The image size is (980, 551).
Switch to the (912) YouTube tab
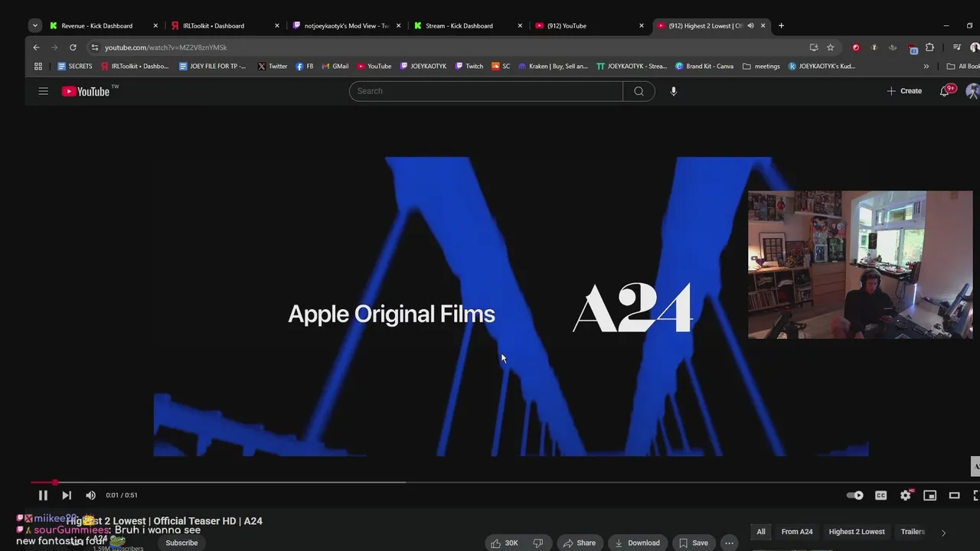tap(567, 25)
